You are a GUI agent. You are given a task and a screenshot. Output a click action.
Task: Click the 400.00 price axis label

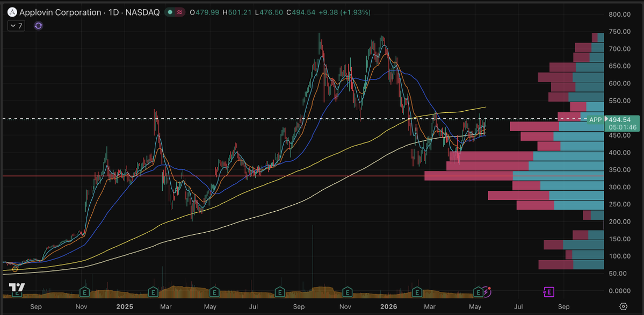coord(619,153)
